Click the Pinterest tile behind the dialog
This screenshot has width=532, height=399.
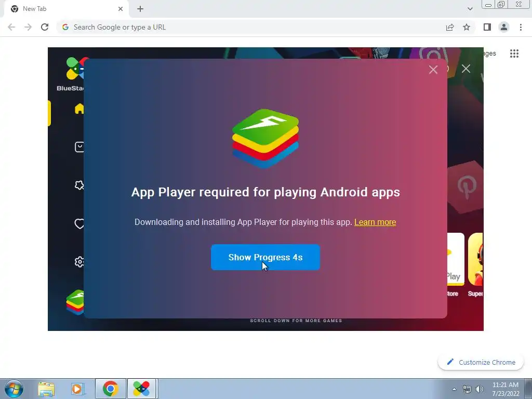pos(466,187)
